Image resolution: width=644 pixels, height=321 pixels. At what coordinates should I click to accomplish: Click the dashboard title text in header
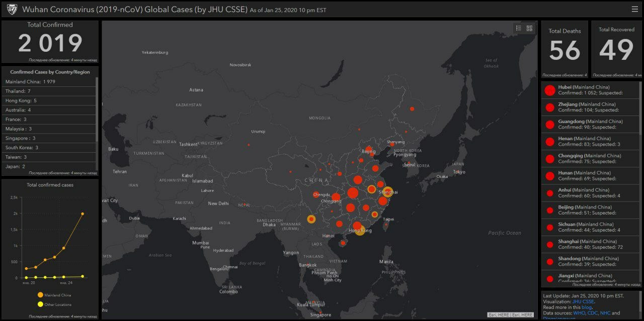coord(135,10)
